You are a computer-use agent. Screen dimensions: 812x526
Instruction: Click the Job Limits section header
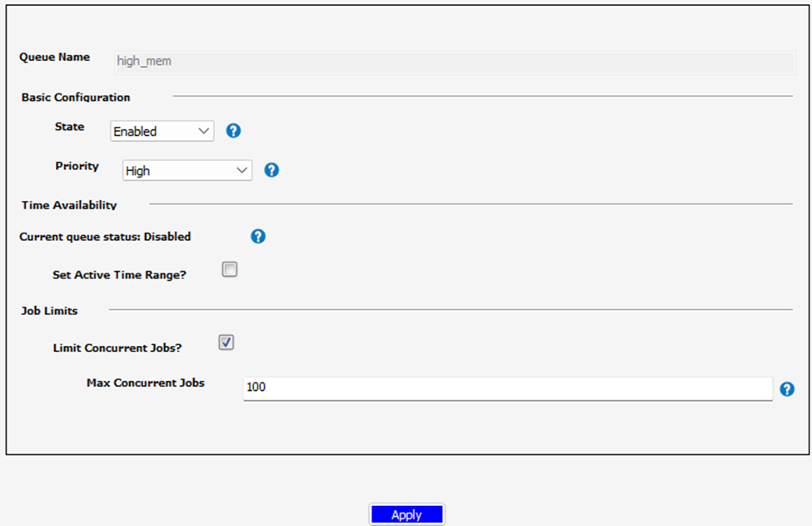tap(49, 310)
